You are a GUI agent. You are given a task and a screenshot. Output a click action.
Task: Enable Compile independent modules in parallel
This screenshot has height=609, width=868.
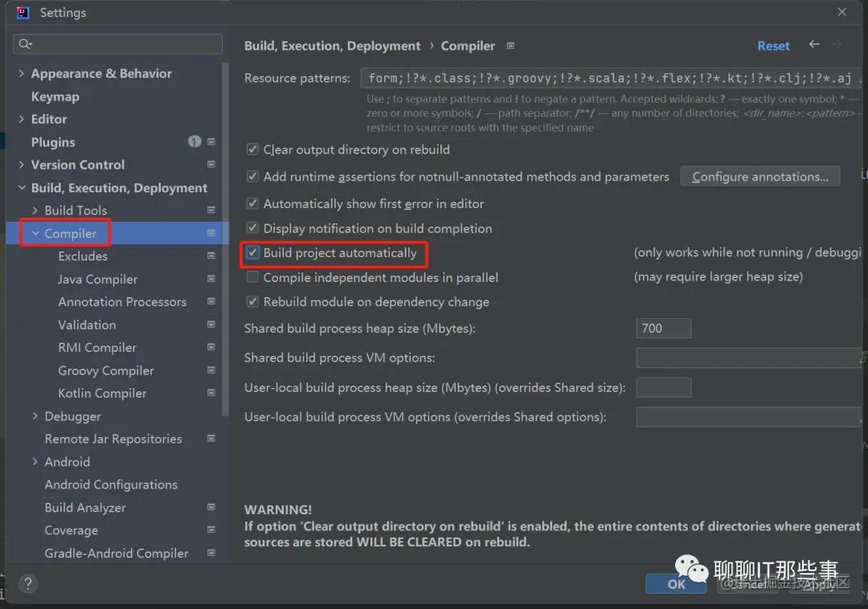click(x=253, y=278)
